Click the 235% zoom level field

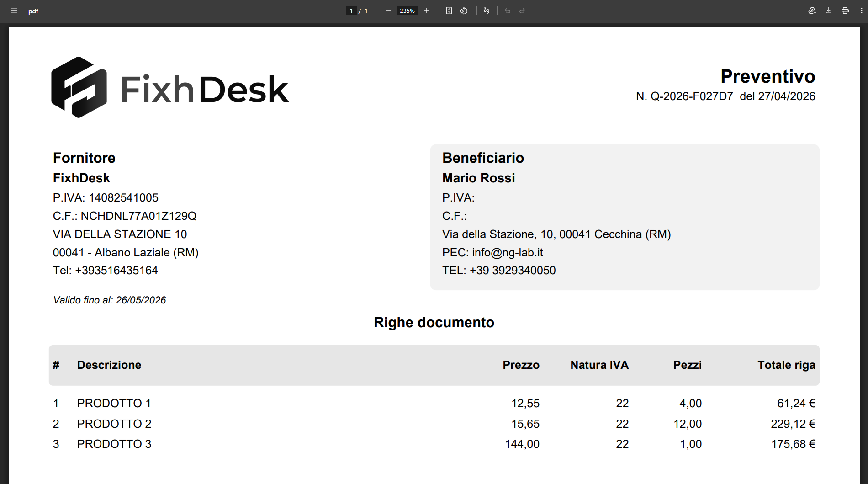tap(407, 11)
